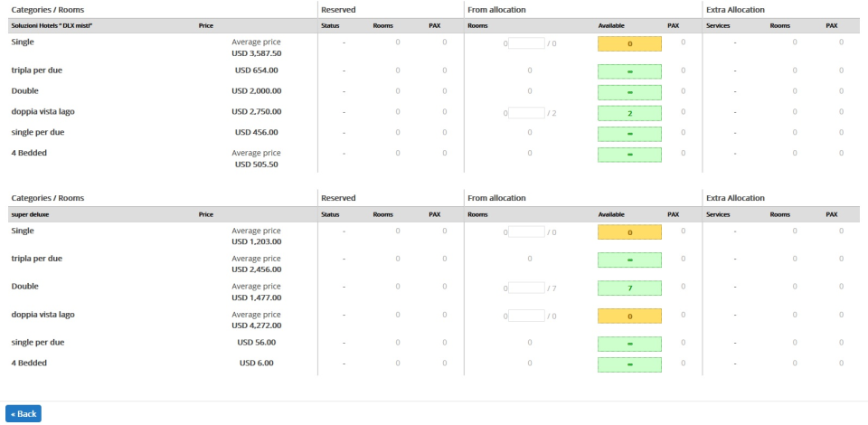868x425 pixels.
Task: Focus doppia vista lago rooms input in super deluxe
Action: 526,316
